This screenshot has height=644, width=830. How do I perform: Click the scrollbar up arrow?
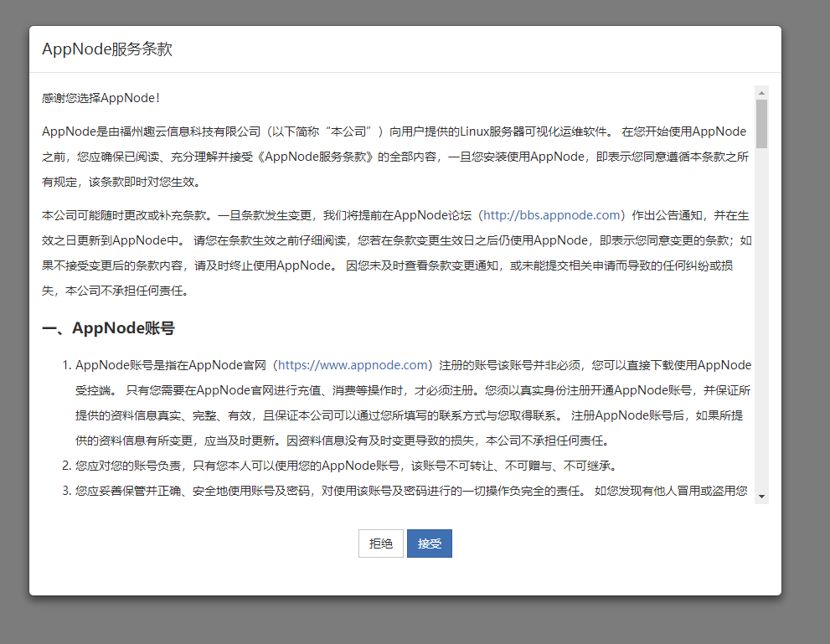pyautogui.click(x=761, y=92)
